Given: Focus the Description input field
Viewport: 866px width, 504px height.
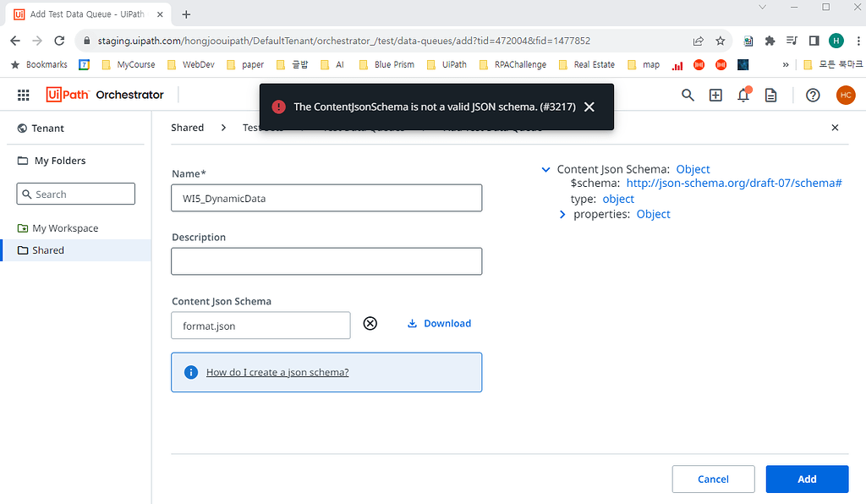Looking at the screenshot, I should 326,261.
